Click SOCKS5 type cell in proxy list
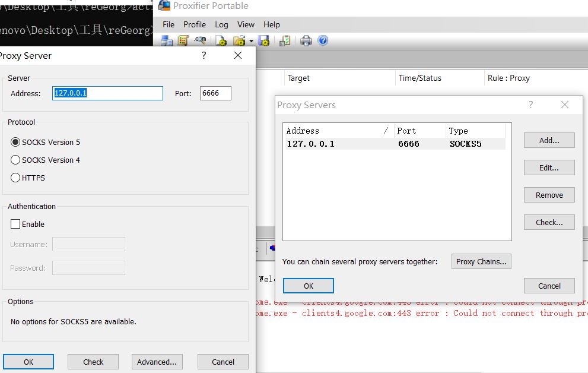The width and height of the screenshot is (588, 373). click(x=465, y=144)
